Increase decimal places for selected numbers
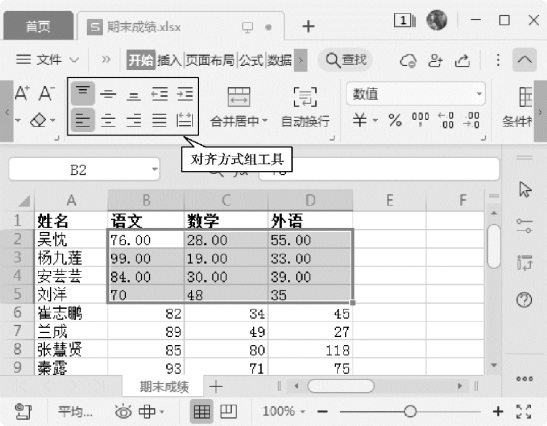Screen dimensions: 547x426 tap(445, 121)
